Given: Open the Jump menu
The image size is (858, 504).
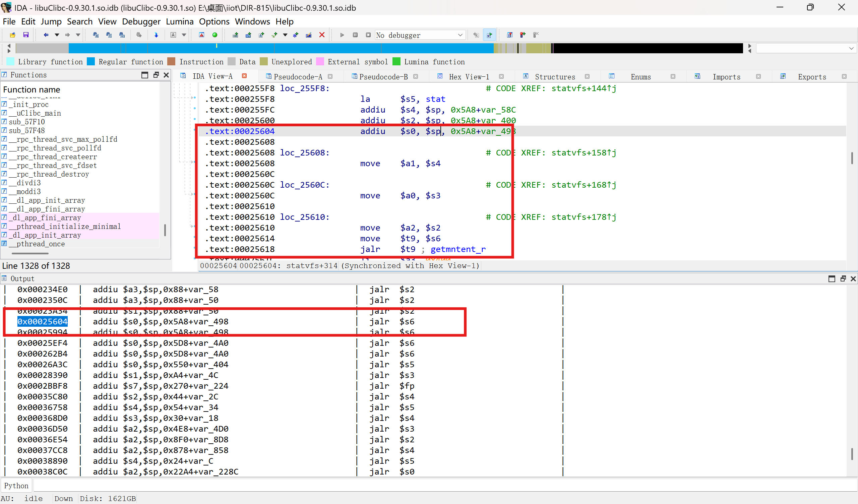Looking at the screenshot, I should coord(51,21).
